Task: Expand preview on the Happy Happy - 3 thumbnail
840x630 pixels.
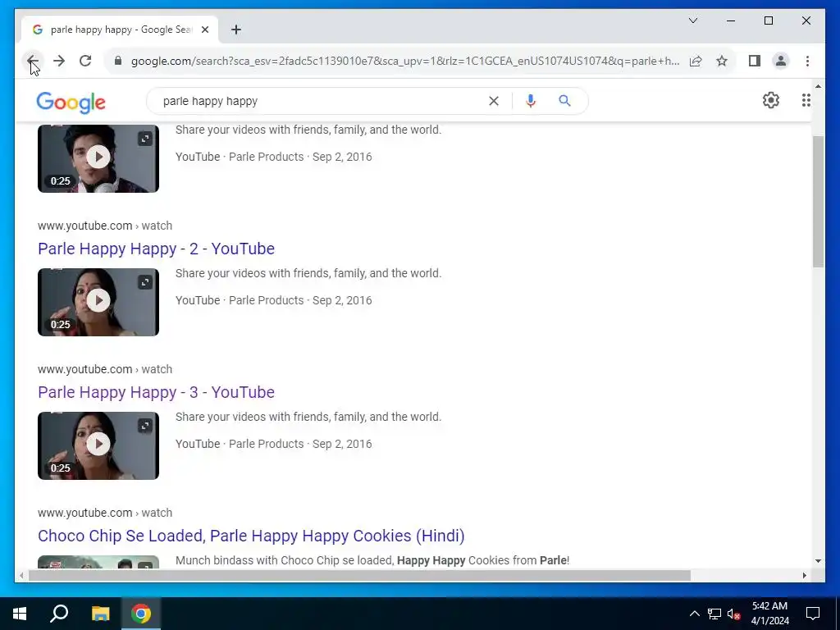Action: (144, 426)
